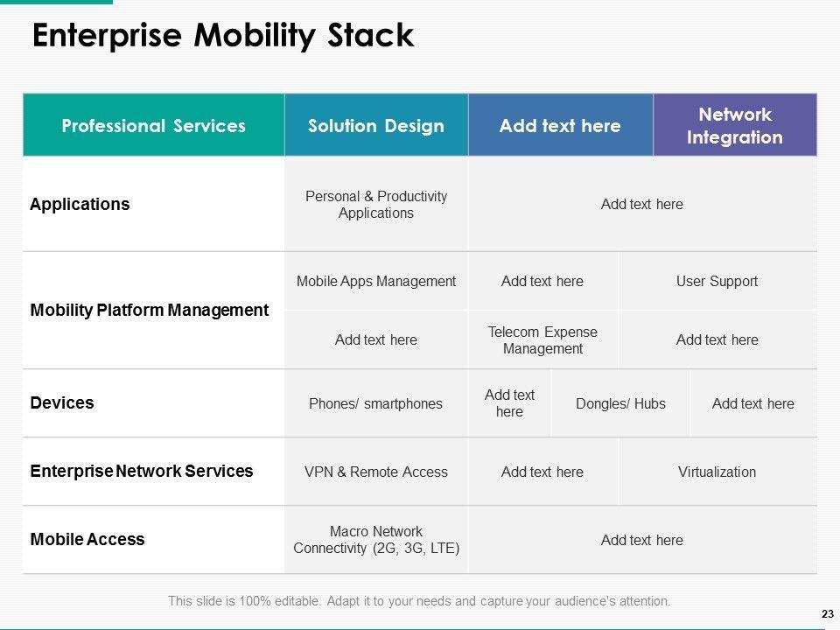Select the Mobile Apps Management cell
Viewport: 840px width, 630px height.
(376, 281)
